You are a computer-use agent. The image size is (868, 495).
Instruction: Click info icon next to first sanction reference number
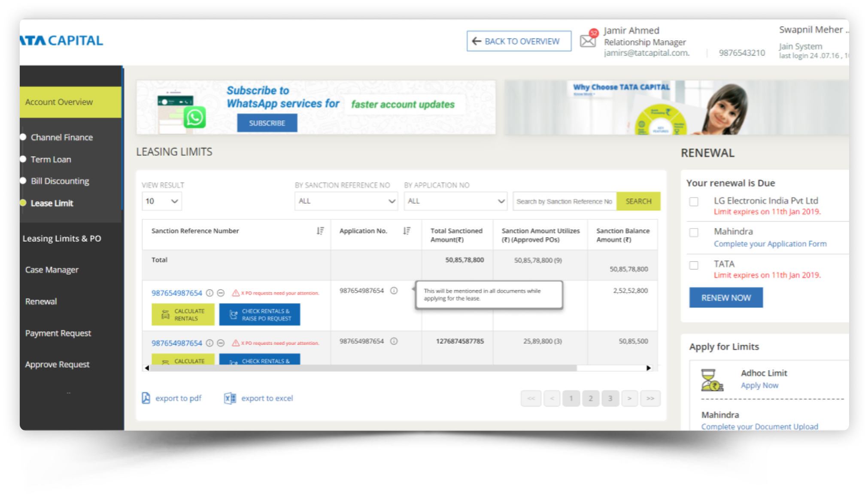[209, 293]
